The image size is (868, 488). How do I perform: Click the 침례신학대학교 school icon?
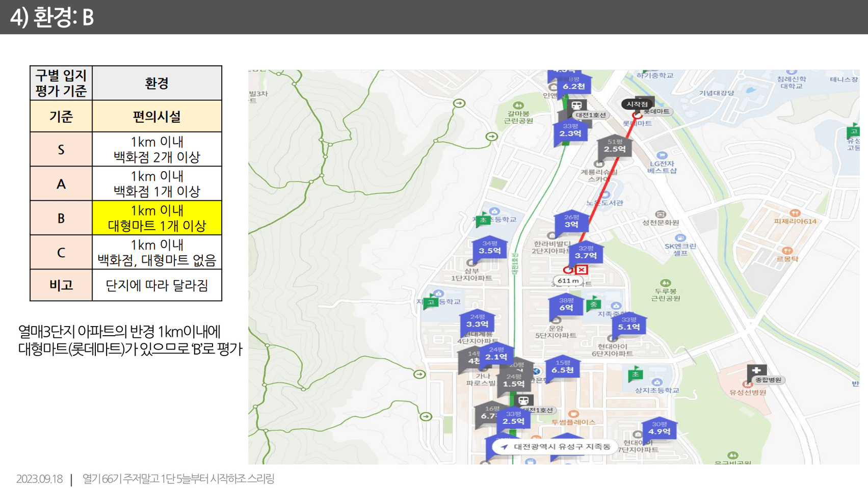click(791, 72)
